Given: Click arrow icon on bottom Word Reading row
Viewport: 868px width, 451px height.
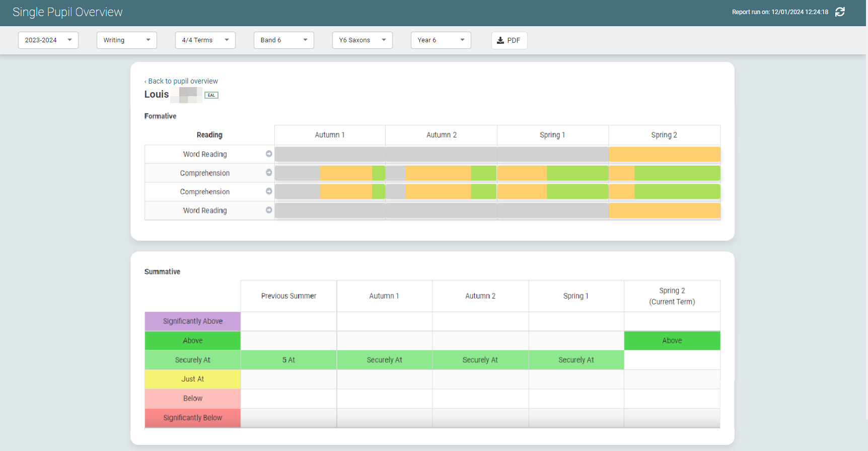Looking at the screenshot, I should (269, 210).
